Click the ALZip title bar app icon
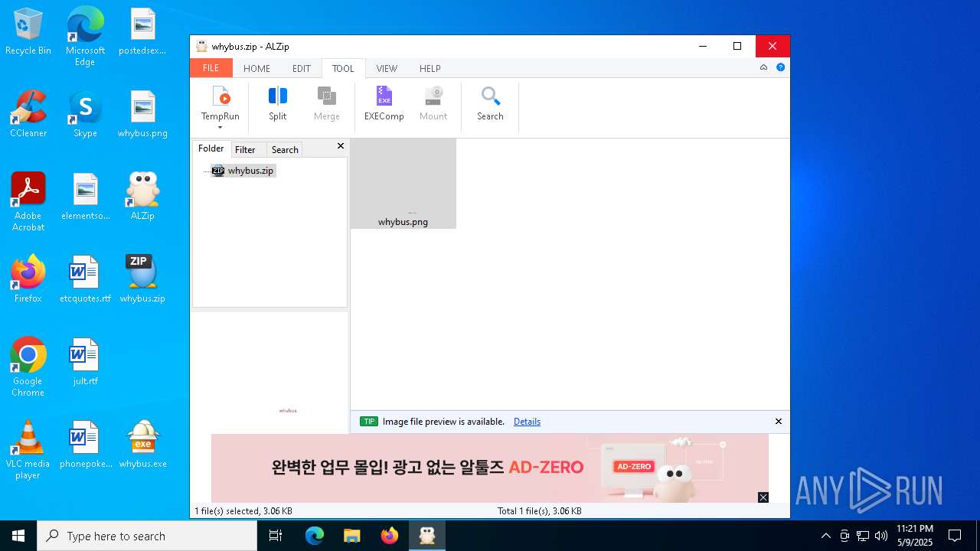 pyautogui.click(x=201, y=47)
